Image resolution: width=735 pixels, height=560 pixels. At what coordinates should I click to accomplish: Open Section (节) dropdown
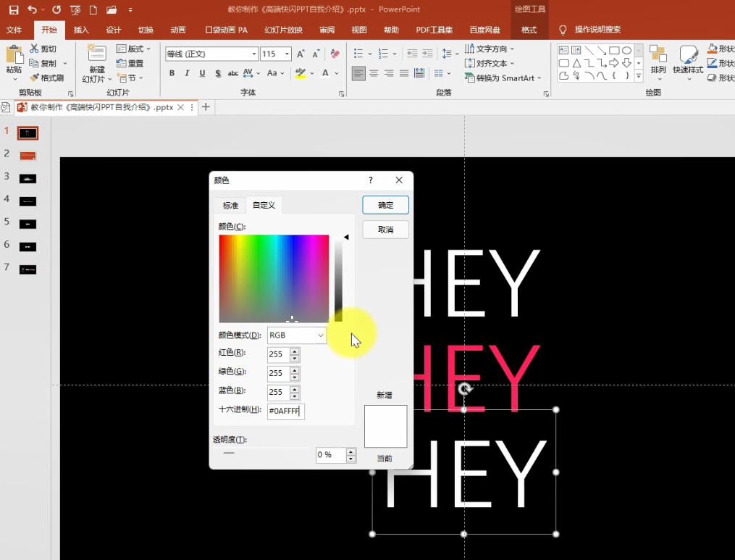130,78
